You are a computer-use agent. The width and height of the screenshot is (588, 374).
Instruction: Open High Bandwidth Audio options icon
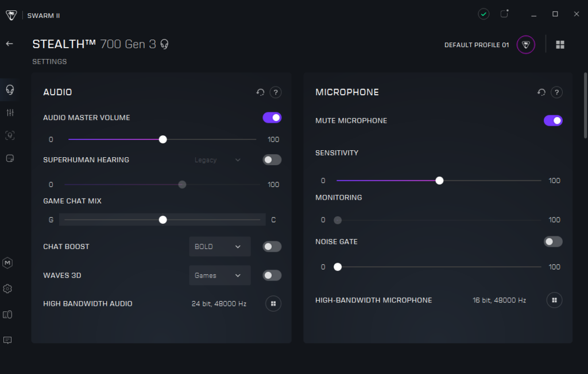pos(273,303)
